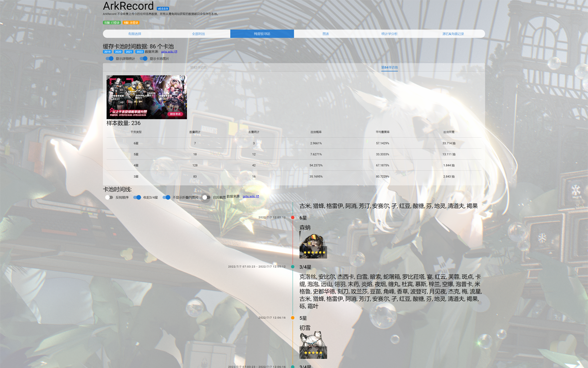Click the 平均重复率 column header
The image size is (588, 368).
383,132
